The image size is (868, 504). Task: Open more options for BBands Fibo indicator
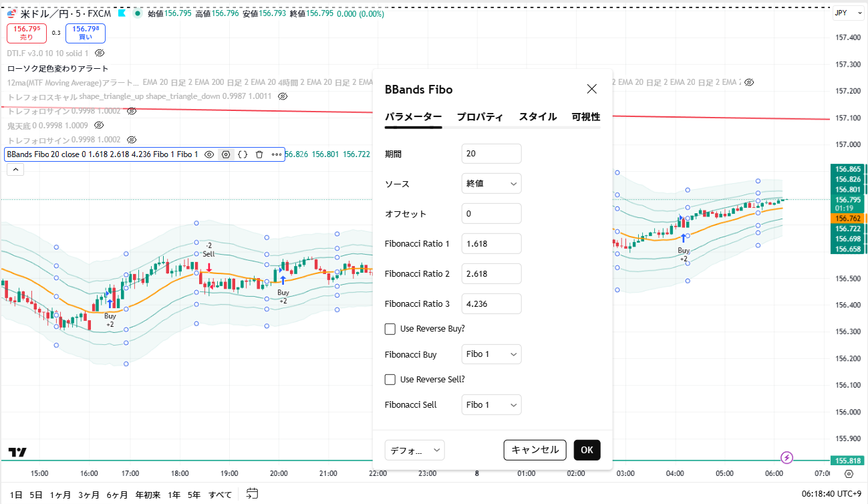pyautogui.click(x=276, y=154)
